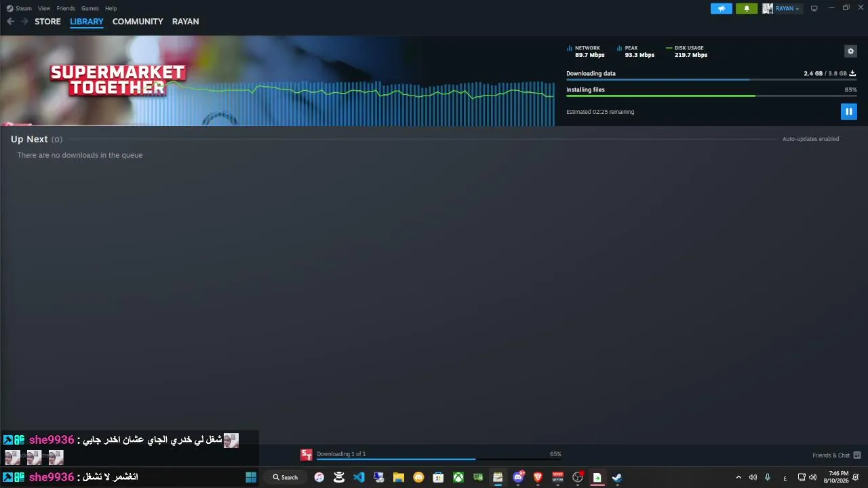Click "There are no downloads in the queue"
868x488 pixels.
click(x=80, y=155)
